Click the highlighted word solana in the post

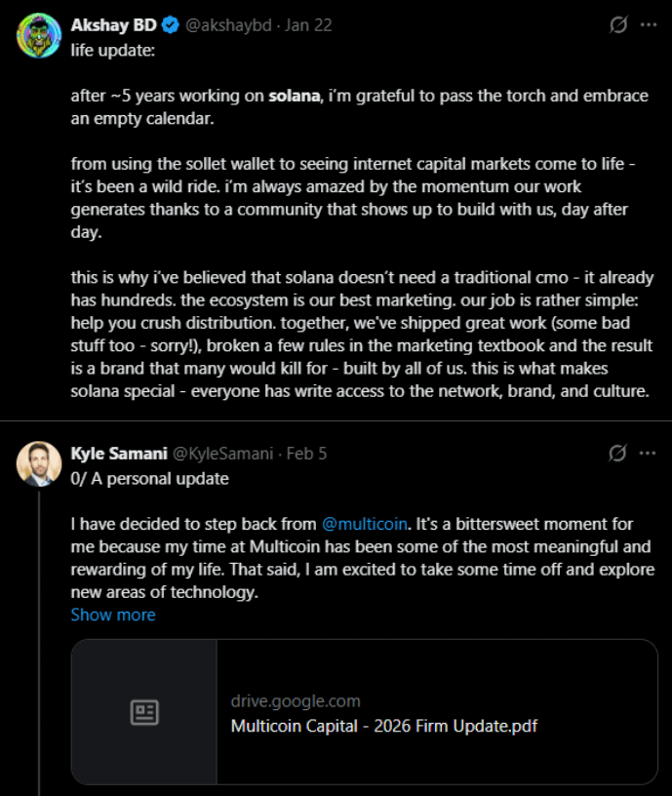(x=295, y=96)
